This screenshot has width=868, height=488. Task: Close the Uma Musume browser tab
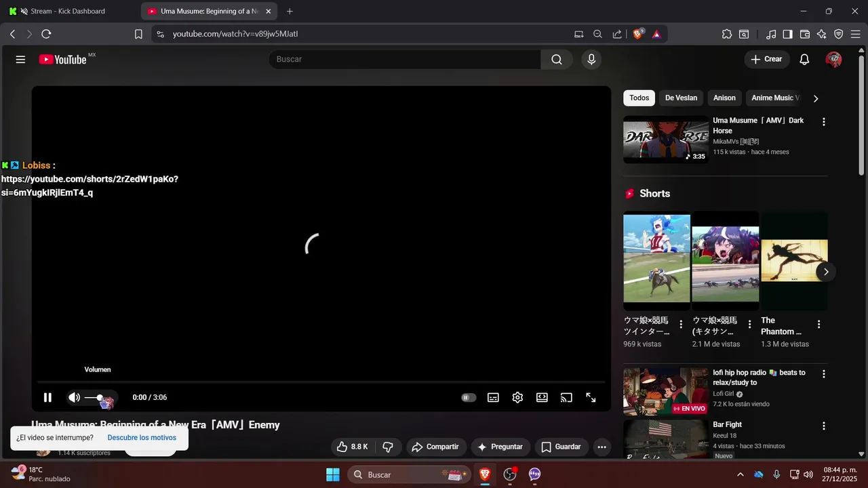tap(268, 12)
